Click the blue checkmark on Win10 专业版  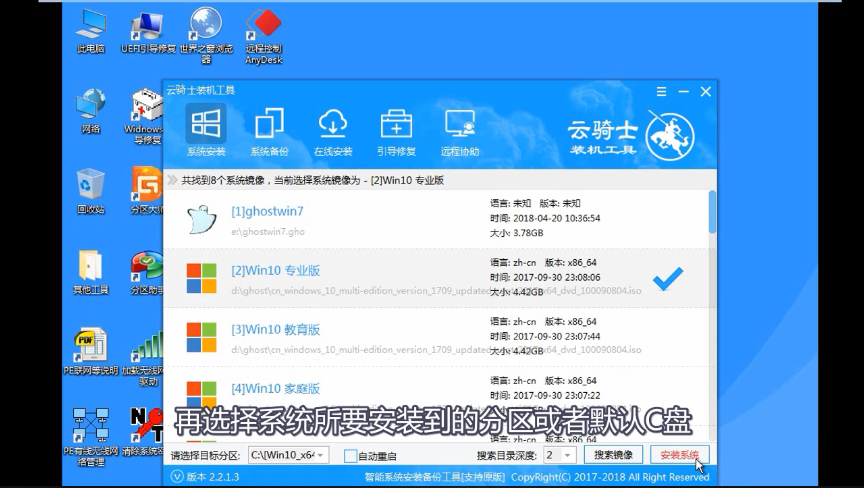click(668, 279)
